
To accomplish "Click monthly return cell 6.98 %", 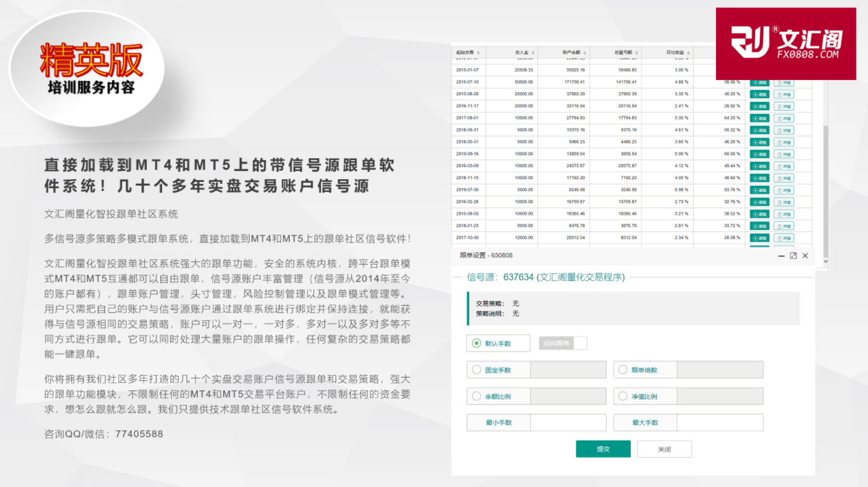I will [682, 190].
